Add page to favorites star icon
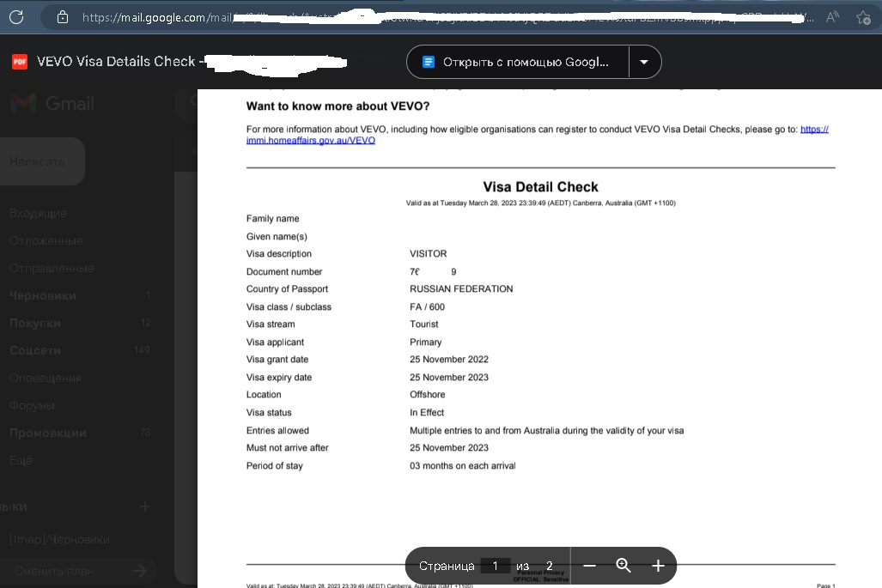The height and width of the screenshot is (588, 882). tap(863, 17)
